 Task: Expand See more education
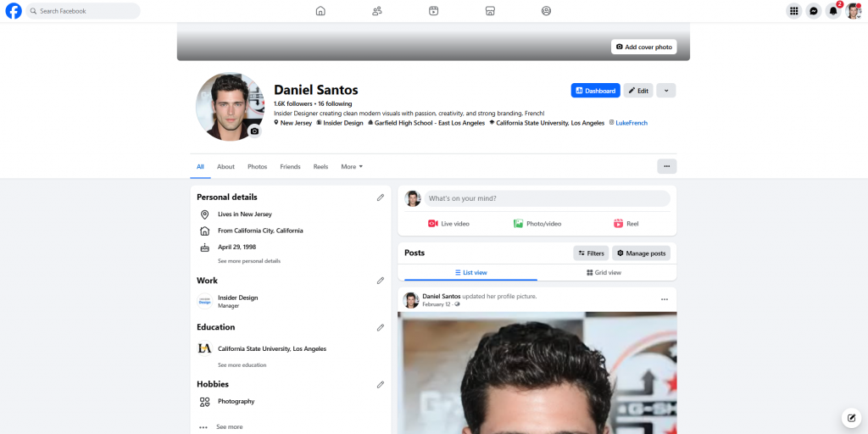point(242,364)
